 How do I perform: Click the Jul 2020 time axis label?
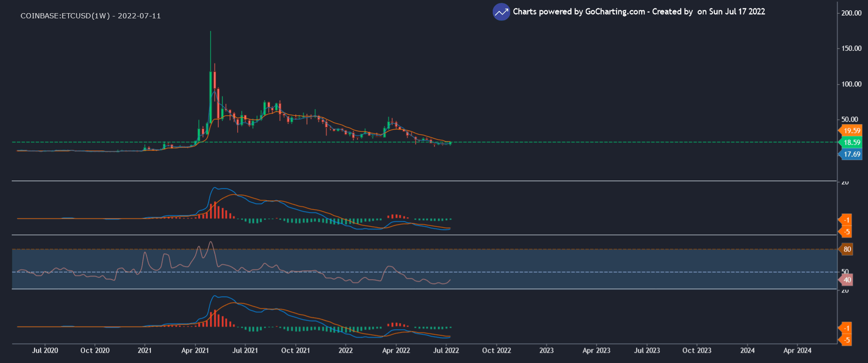[45, 350]
